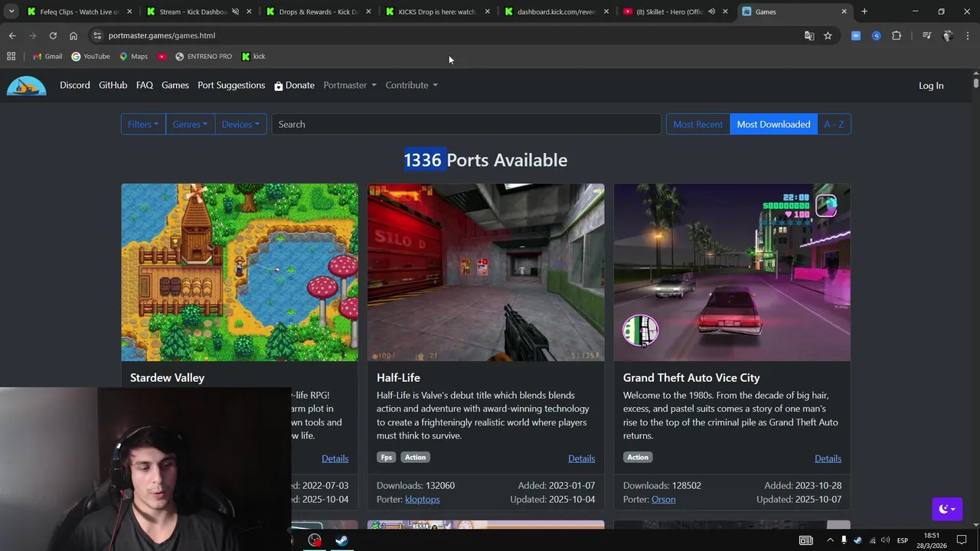Click the translate page icon
This screenshot has width=980, height=551.
[809, 35]
